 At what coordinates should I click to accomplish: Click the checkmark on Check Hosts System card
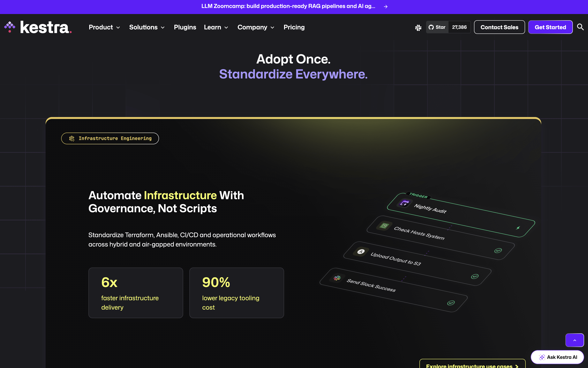[498, 250]
